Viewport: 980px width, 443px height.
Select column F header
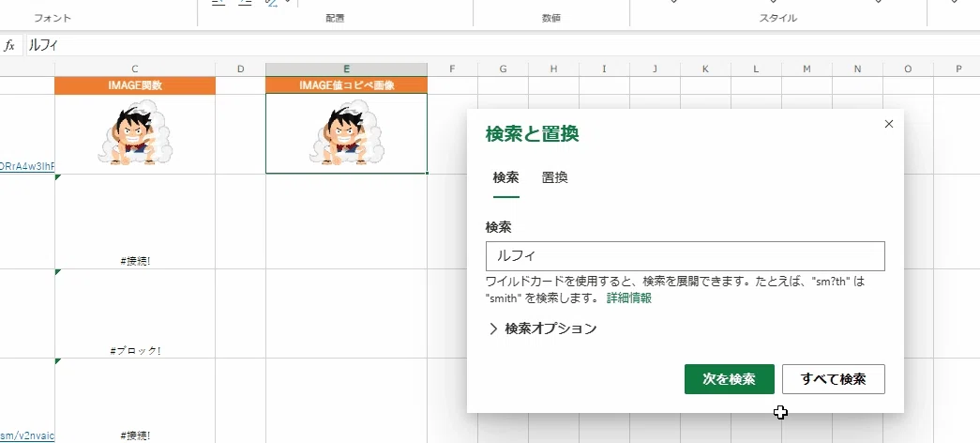pos(453,69)
